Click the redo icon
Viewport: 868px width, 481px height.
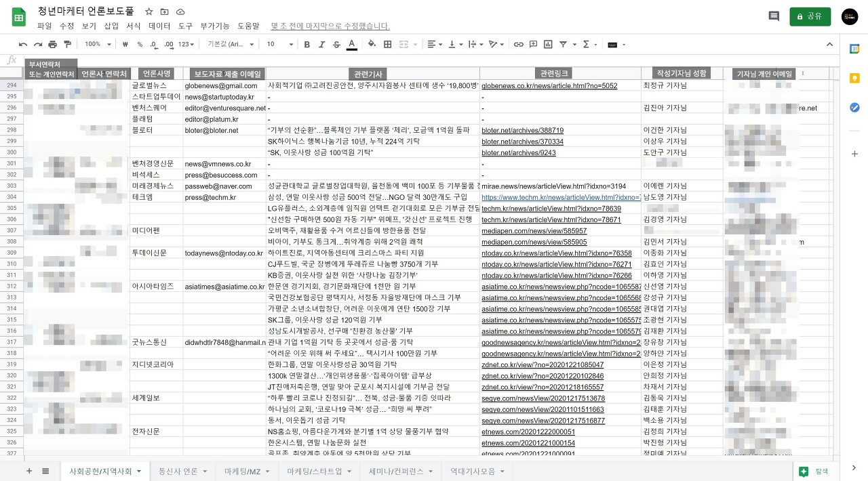38,45
